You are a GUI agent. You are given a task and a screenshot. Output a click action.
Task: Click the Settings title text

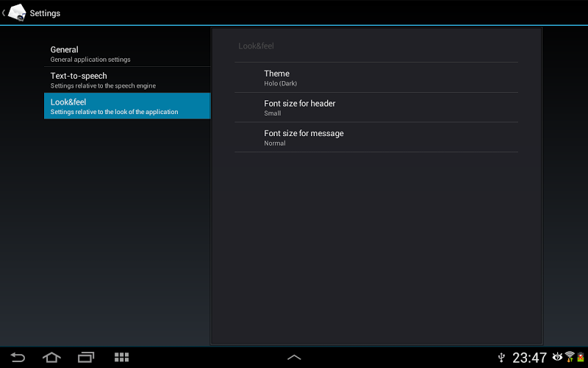pyautogui.click(x=45, y=13)
